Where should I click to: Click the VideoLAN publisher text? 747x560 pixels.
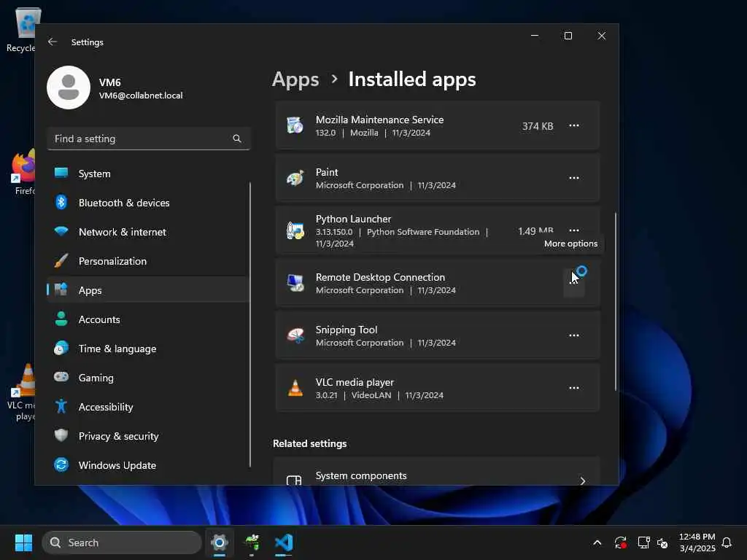coord(371,395)
